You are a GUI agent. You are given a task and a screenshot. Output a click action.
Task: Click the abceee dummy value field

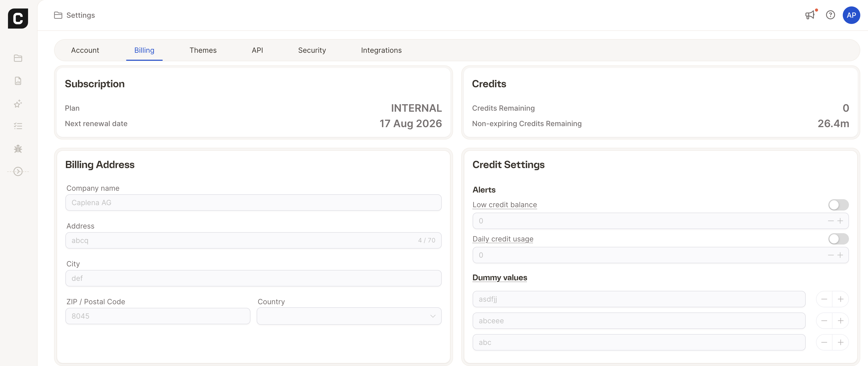click(x=639, y=321)
